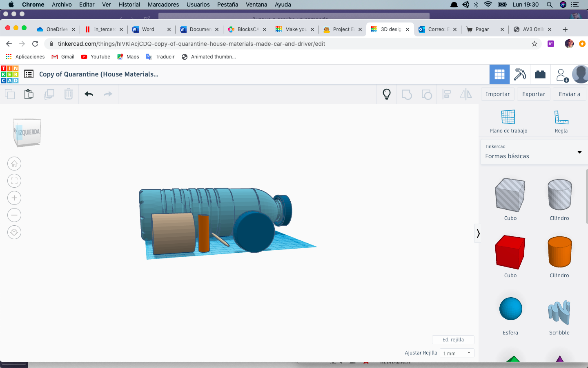Click Fit all in view button
Screen dimensions: 588x368
click(14, 181)
